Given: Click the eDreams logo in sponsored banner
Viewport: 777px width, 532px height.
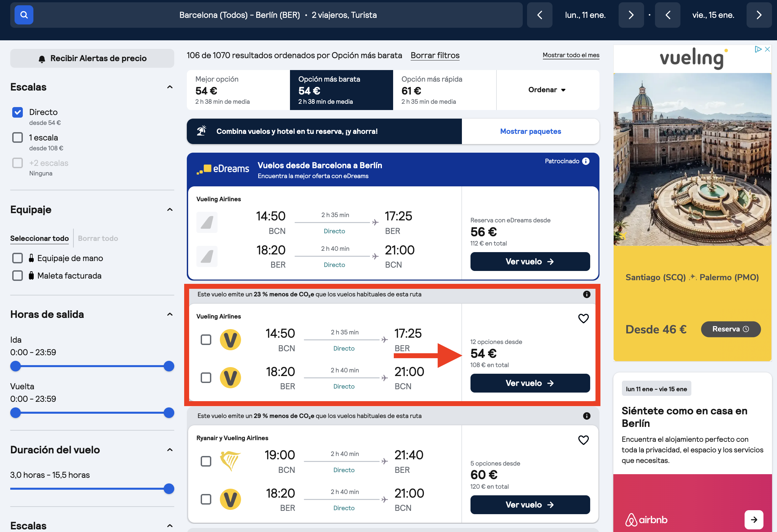Looking at the screenshot, I should 223,169.
